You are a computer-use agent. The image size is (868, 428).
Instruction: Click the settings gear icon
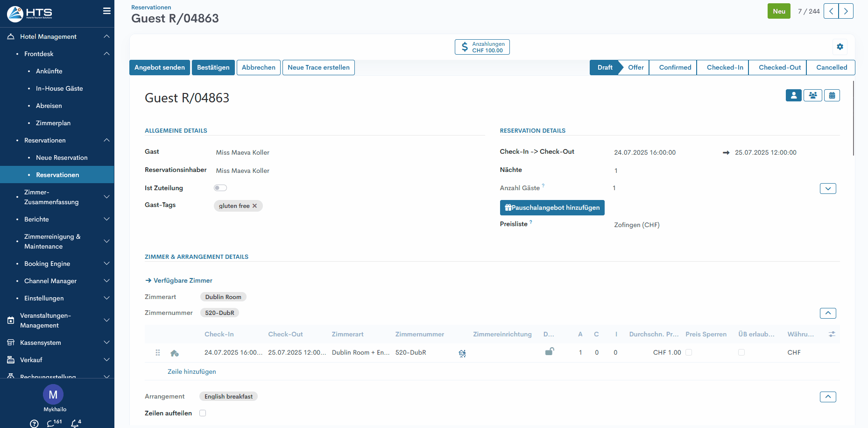pyautogui.click(x=840, y=47)
